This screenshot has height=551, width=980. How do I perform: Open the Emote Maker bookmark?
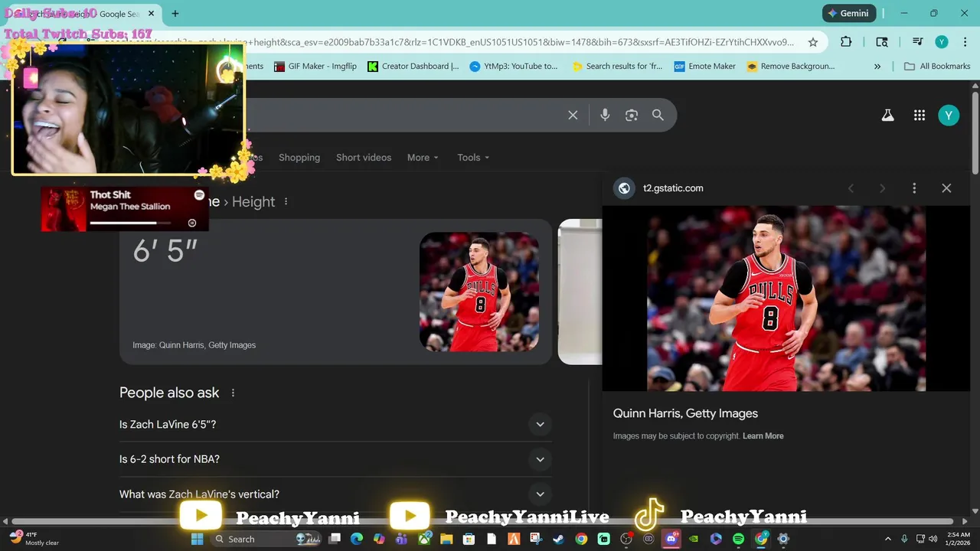(705, 67)
